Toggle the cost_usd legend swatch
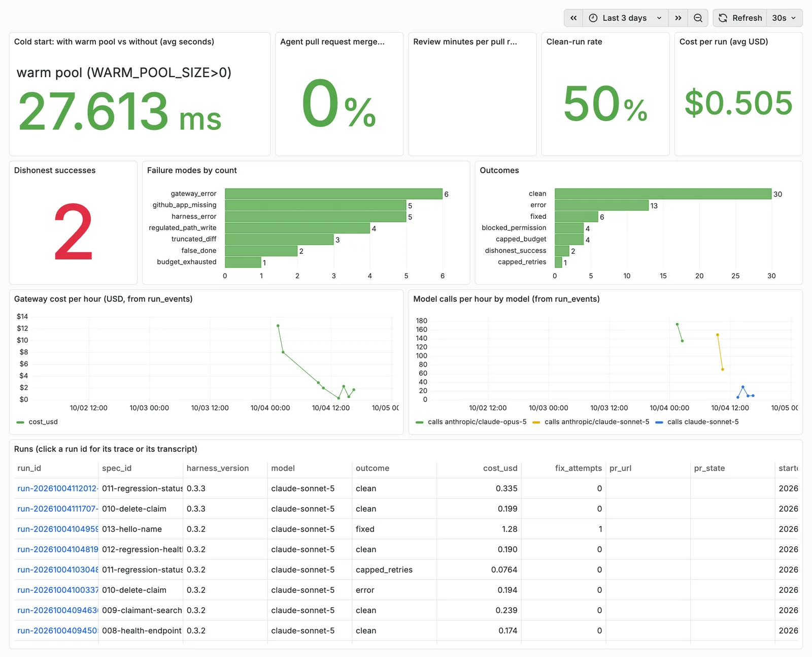 (x=20, y=422)
